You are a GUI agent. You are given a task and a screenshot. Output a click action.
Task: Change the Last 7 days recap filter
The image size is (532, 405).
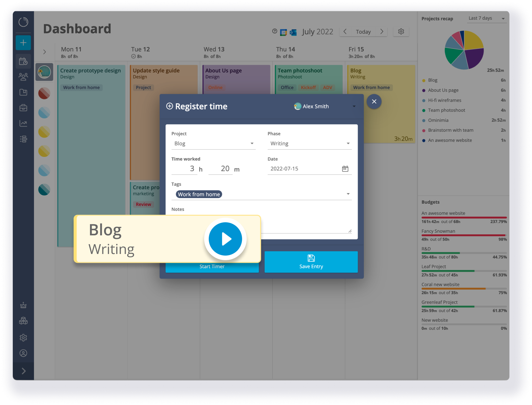click(487, 18)
